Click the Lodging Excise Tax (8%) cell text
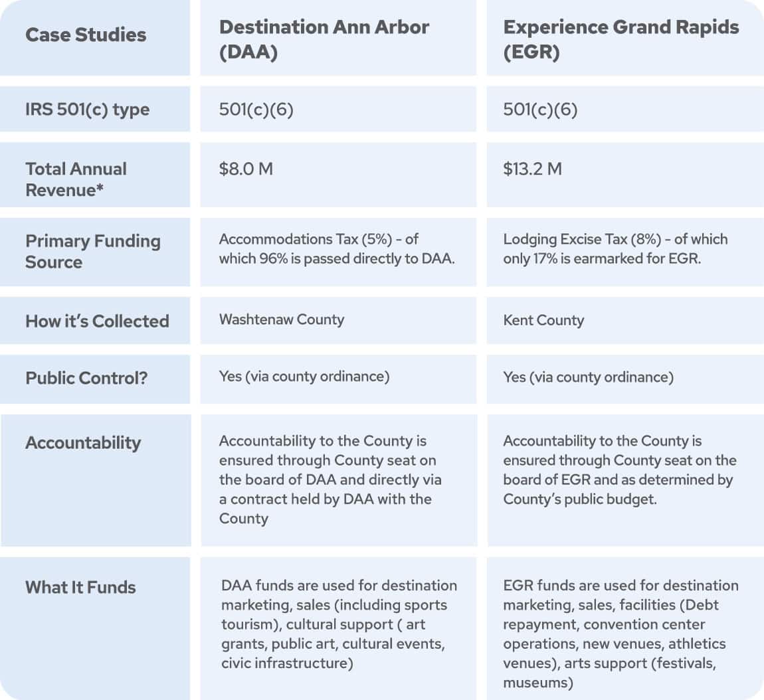The image size is (764, 700). click(x=615, y=249)
